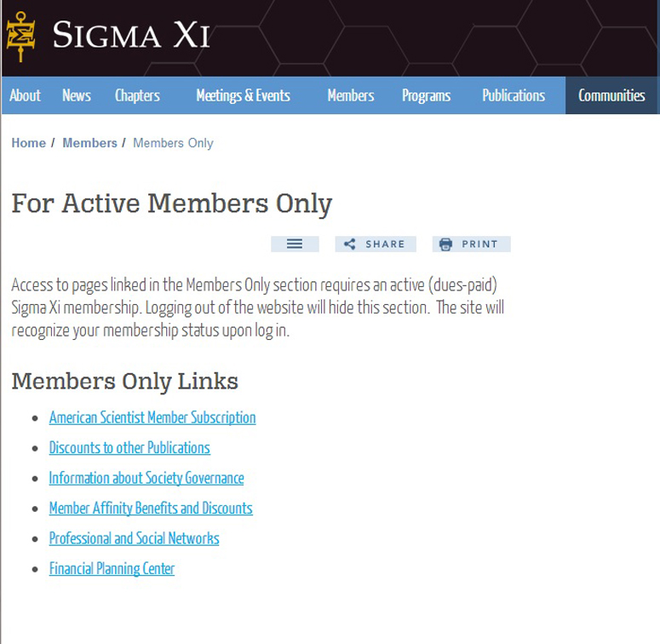The image size is (660, 644).
Task: Select the Chapters menu item
Action: 137,95
